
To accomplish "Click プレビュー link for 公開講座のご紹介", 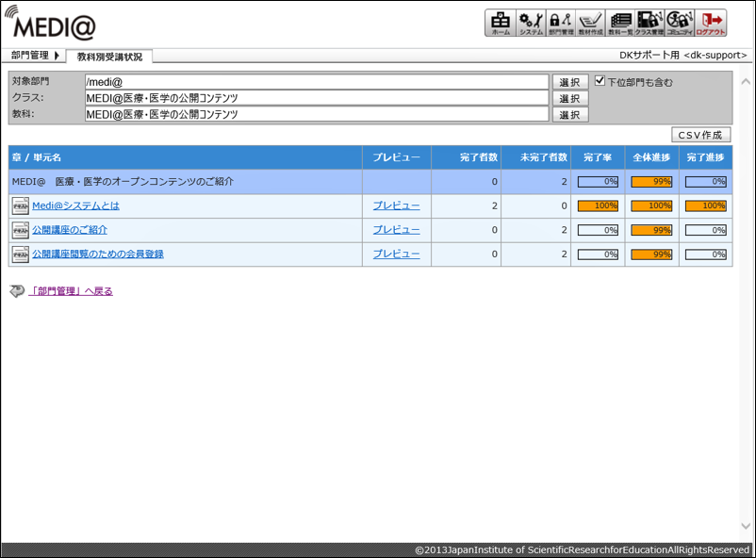I will click(x=396, y=230).
